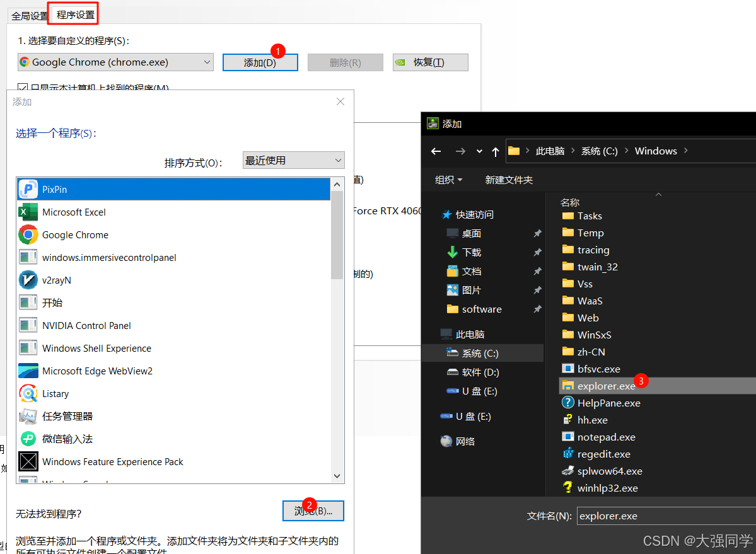Open the 组织 dropdown menu
Viewport: 756px width, 554px height.
click(449, 180)
